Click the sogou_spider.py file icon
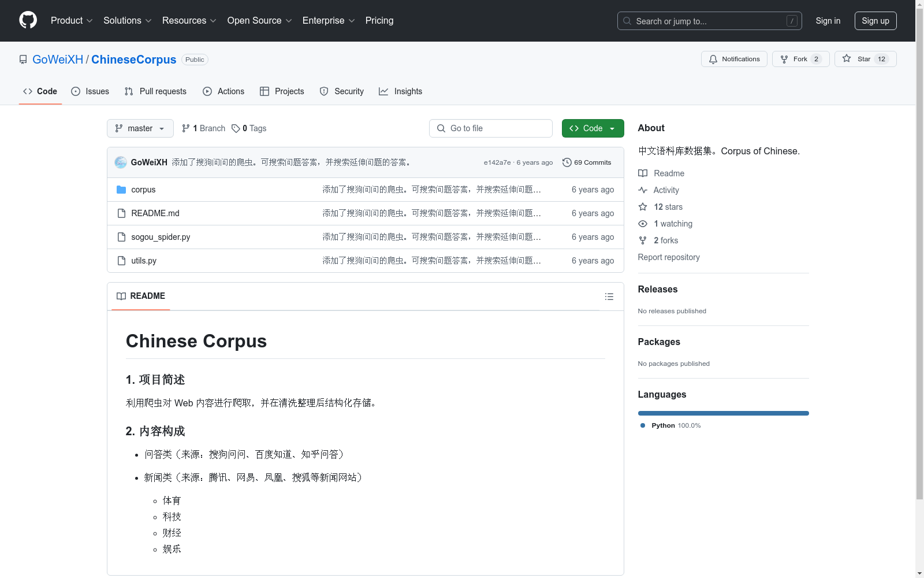Screen dimensions: 924x578 (121, 237)
